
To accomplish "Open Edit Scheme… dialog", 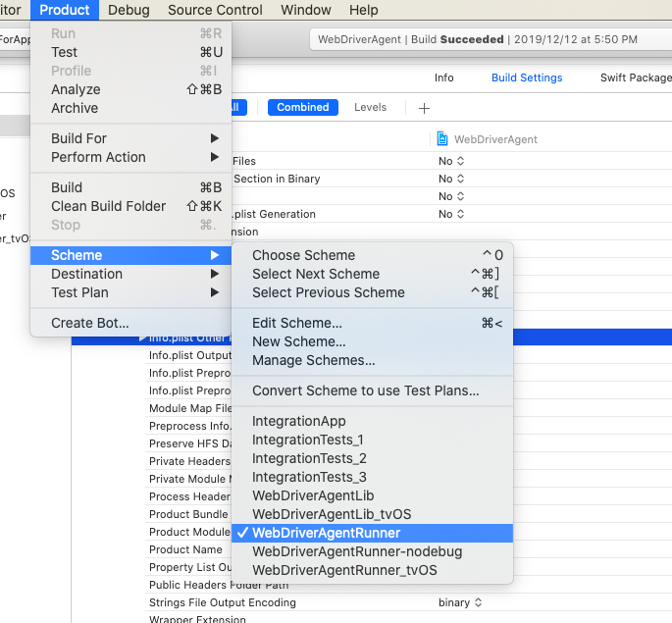I will [x=372, y=323].
